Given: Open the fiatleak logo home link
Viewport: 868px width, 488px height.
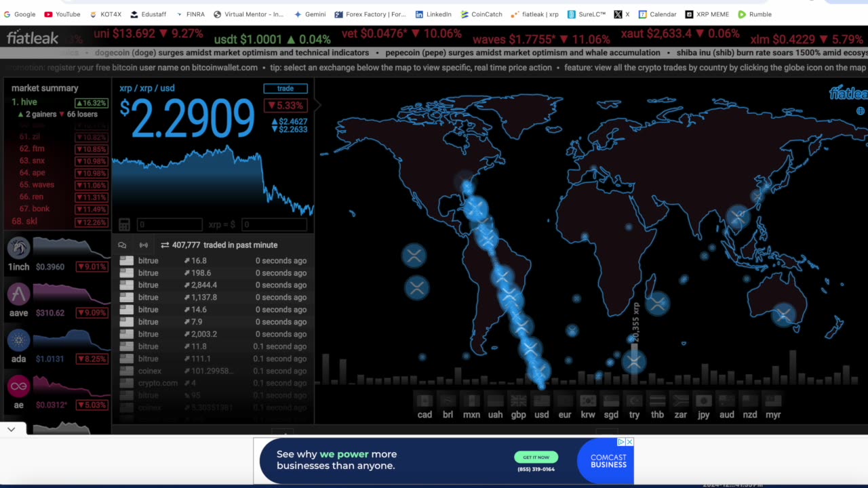Looking at the screenshot, I should 33,38.
